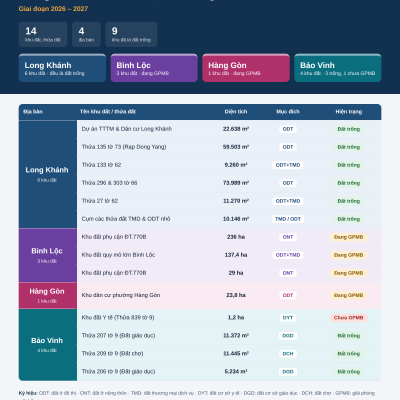Click the 14 khu đất stat box
400x400 pixels.
pos(43,34)
